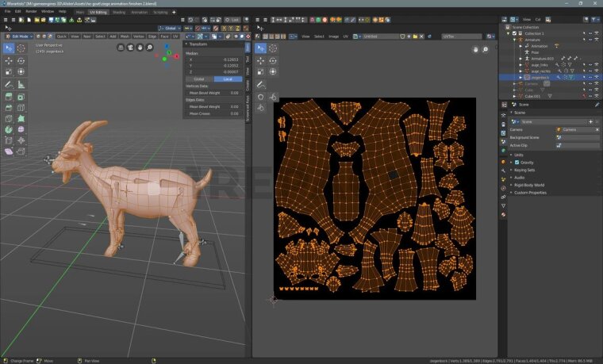This screenshot has width=603, height=364.
Task: Expand the Keying Sets panel
Action: click(x=525, y=170)
